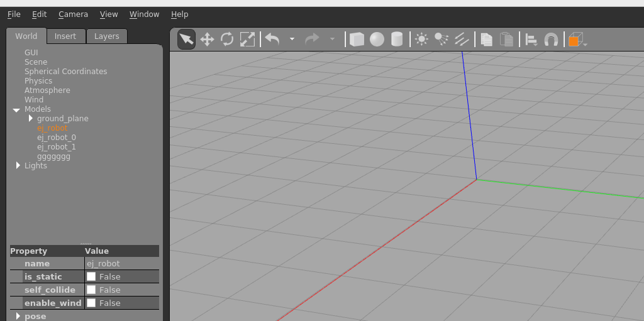The width and height of the screenshot is (644, 321).
Task: Select Physics in the world tree
Action: tap(38, 81)
